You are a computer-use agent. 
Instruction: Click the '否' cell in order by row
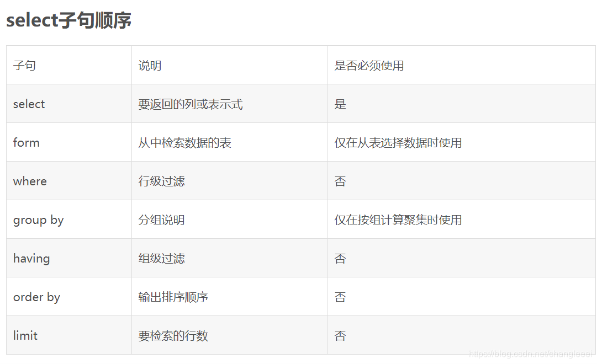click(x=462, y=297)
